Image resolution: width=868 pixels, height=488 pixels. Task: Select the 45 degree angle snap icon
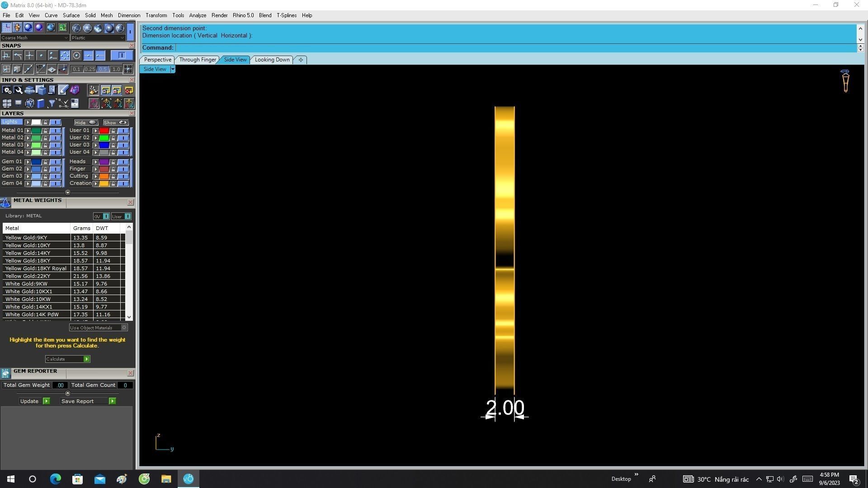click(41, 69)
